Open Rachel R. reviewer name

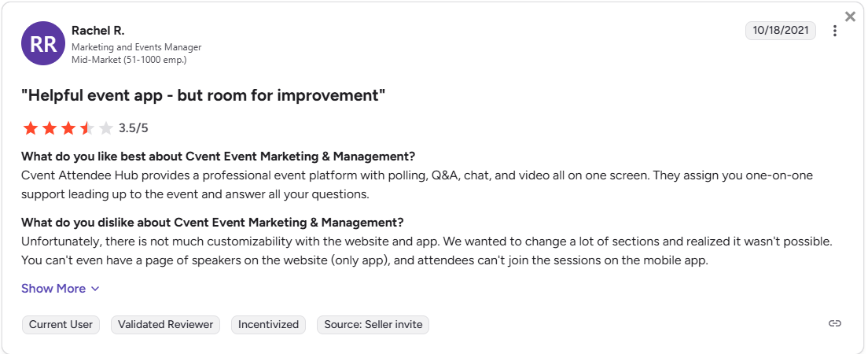coord(98,31)
